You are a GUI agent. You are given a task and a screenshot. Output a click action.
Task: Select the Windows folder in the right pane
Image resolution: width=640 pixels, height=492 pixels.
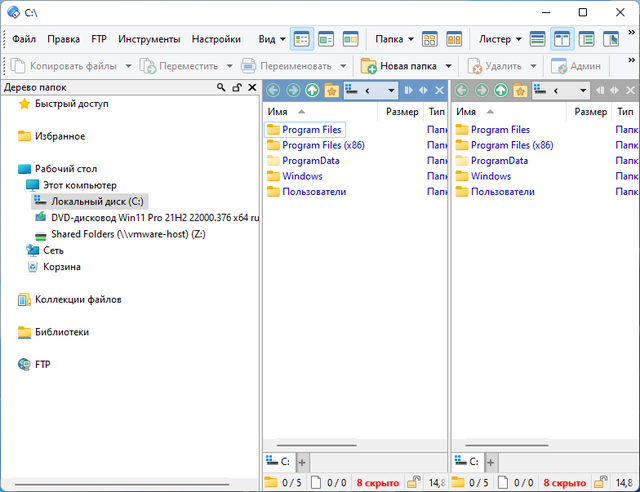click(x=490, y=176)
